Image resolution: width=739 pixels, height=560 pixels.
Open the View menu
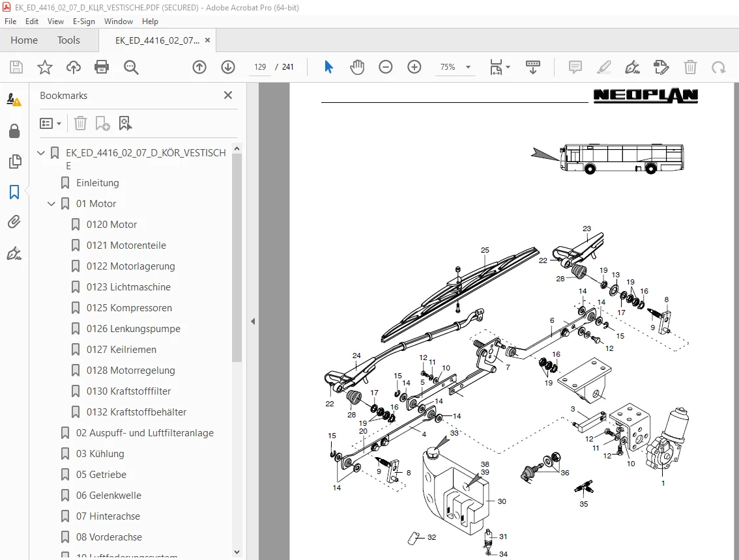pos(55,21)
